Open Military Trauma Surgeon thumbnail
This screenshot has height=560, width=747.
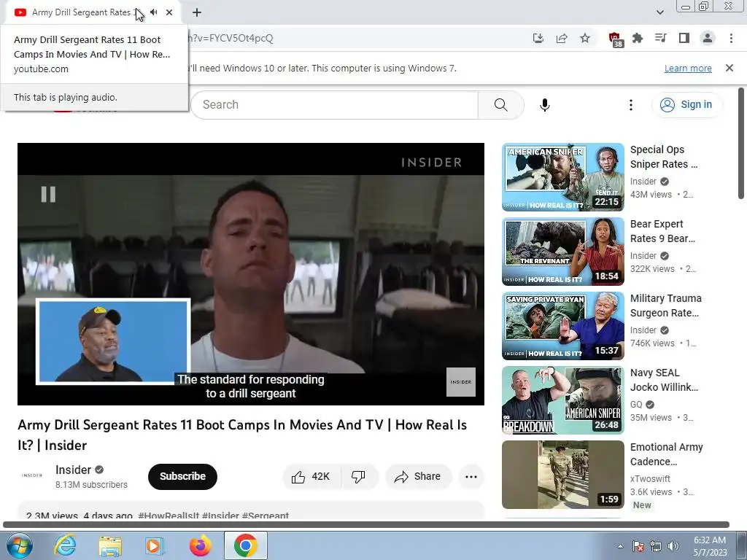(562, 326)
